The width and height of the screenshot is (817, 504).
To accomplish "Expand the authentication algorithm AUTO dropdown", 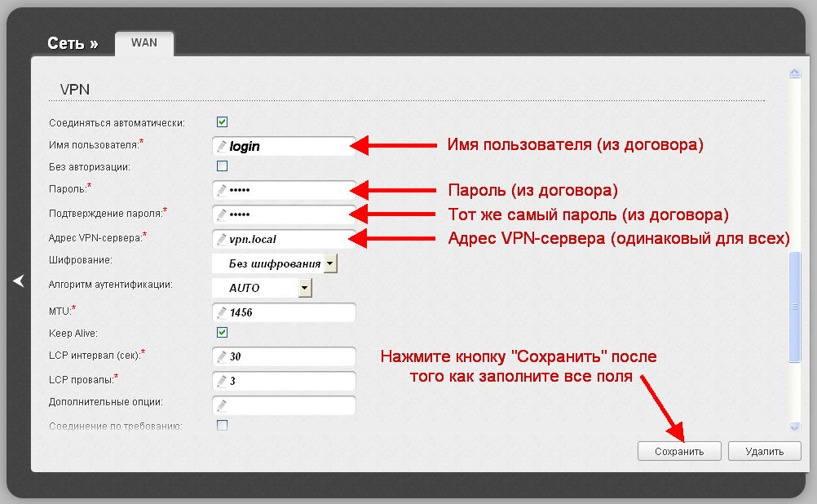I will click(305, 288).
